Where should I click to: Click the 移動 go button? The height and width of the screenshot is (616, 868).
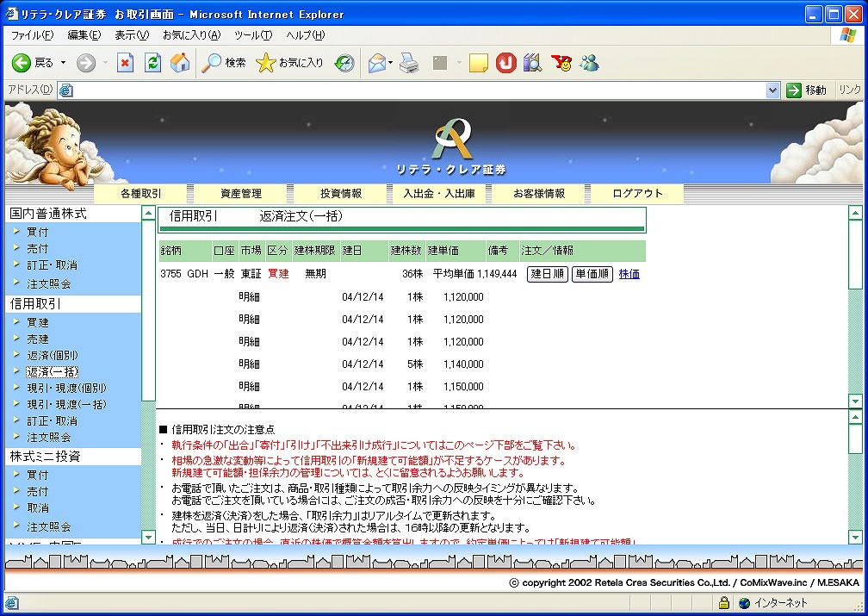806,90
